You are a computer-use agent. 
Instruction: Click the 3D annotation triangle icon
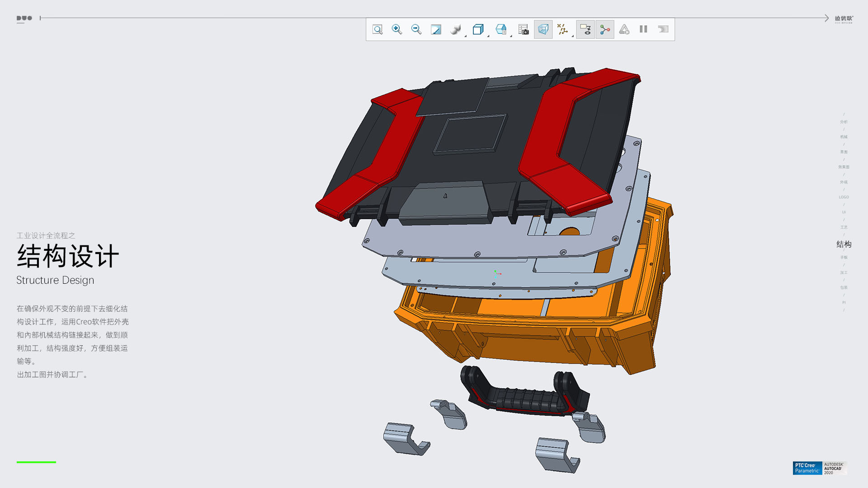pyautogui.click(x=624, y=29)
